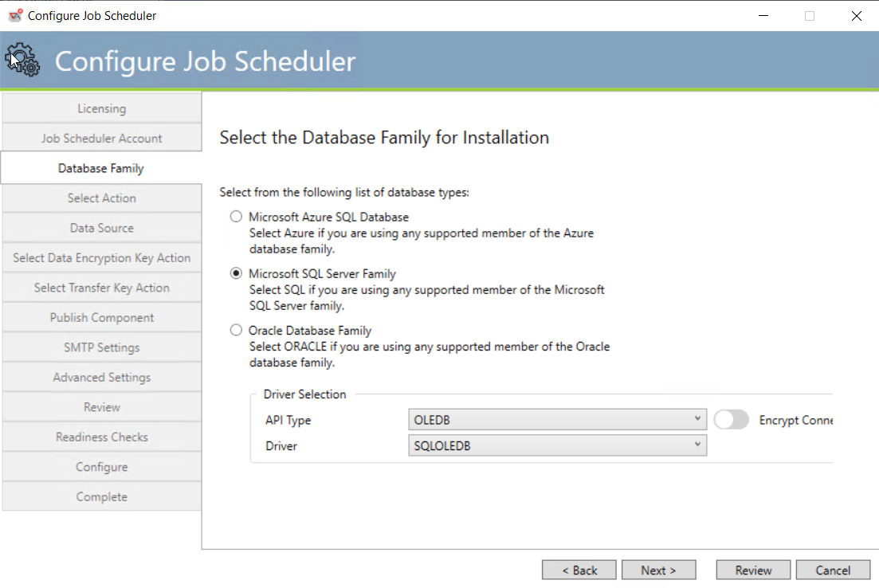This screenshot has height=588, width=879.
Task: Select the Microsoft Azure SQL Database radio button
Action: (236, 216)
